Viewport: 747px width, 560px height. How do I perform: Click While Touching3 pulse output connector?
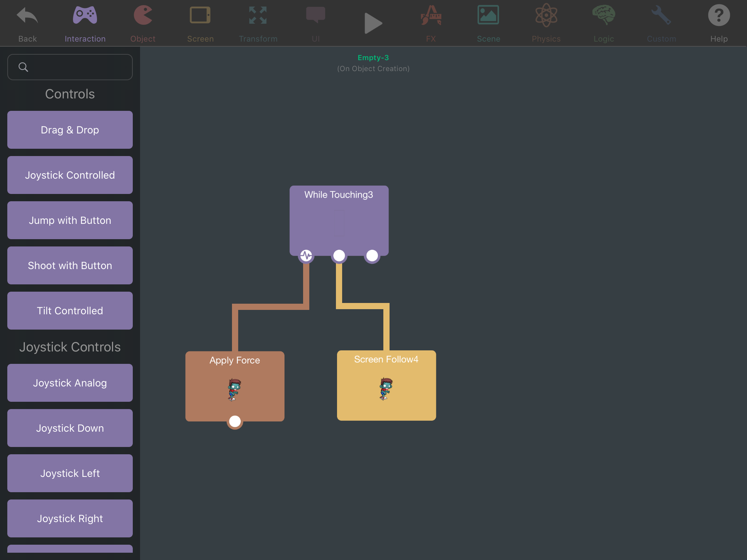(306, 256)
